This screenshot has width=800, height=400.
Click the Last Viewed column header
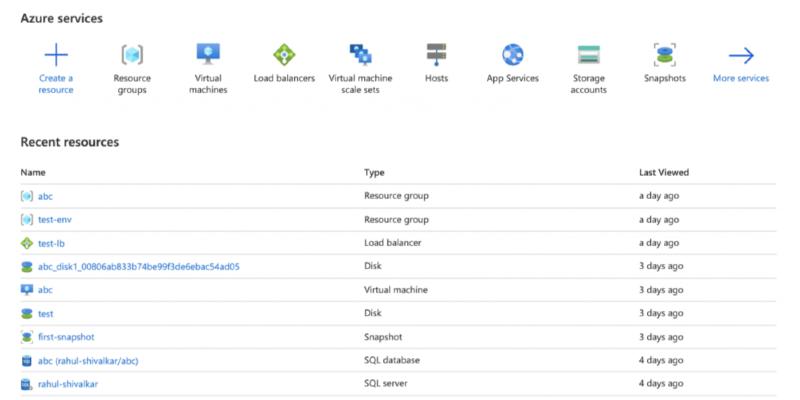(x=664, y=172)
